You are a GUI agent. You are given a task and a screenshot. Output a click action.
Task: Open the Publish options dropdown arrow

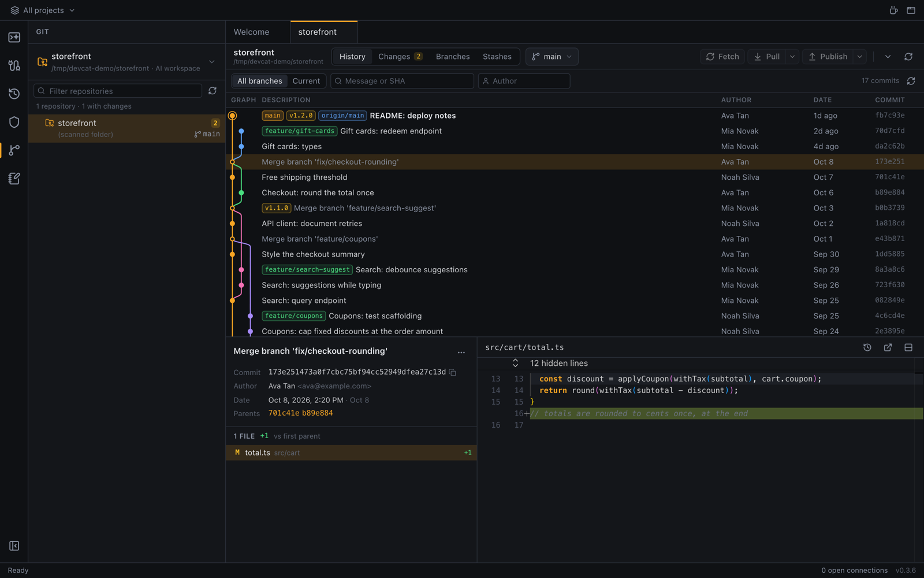click(860, 57)
